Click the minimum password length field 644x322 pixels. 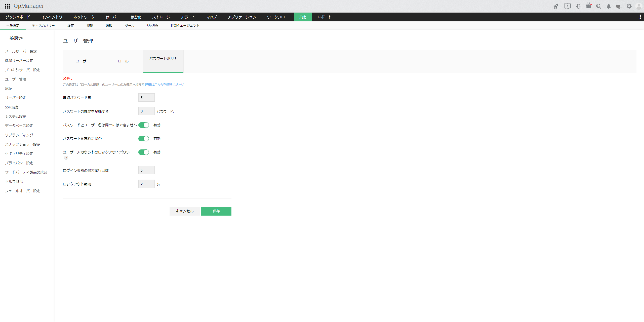[x=146, y=98]
